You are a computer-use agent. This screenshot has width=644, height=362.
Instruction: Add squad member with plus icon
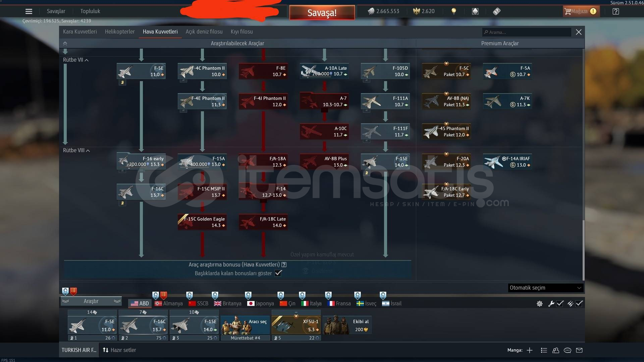click(530, 350)
